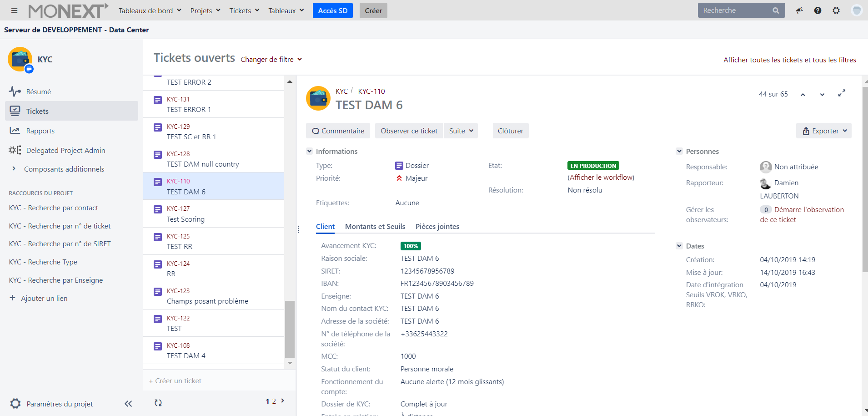Click the Clôturer button

tap(510, 131)
